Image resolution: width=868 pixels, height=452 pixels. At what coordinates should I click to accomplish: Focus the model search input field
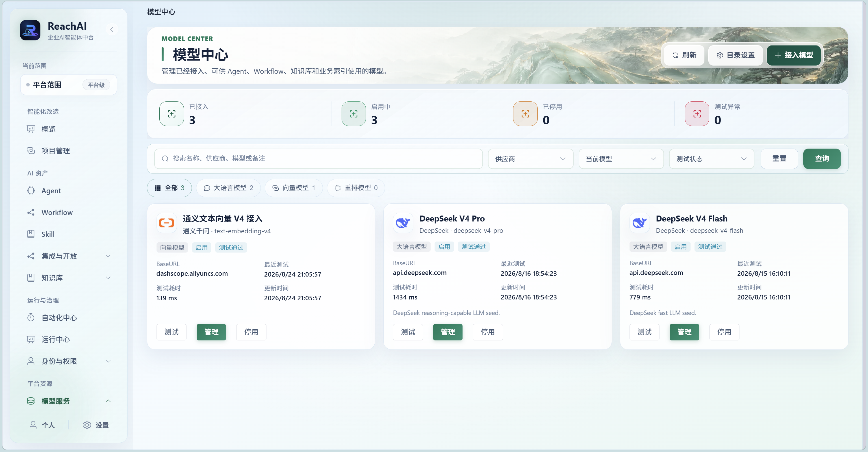(x=318, y=159)
